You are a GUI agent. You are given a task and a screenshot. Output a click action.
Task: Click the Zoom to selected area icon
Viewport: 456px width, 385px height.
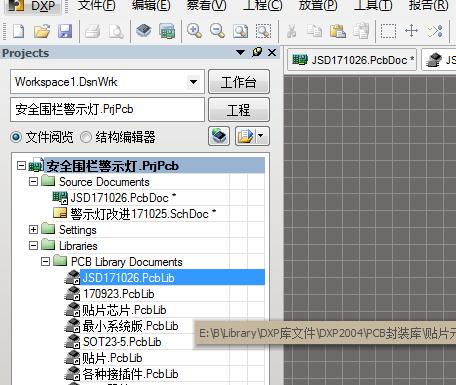[263, 31]
